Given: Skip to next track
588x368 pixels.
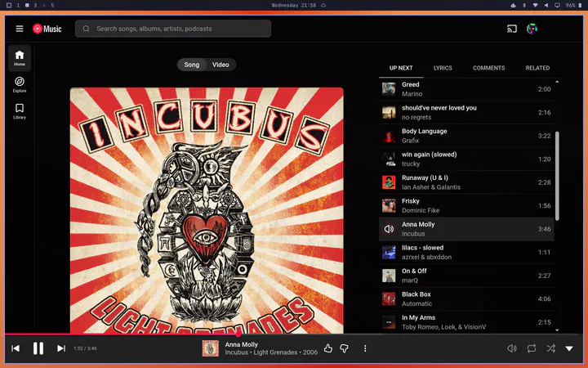Looking at the screenshot, I should point(61,348).
